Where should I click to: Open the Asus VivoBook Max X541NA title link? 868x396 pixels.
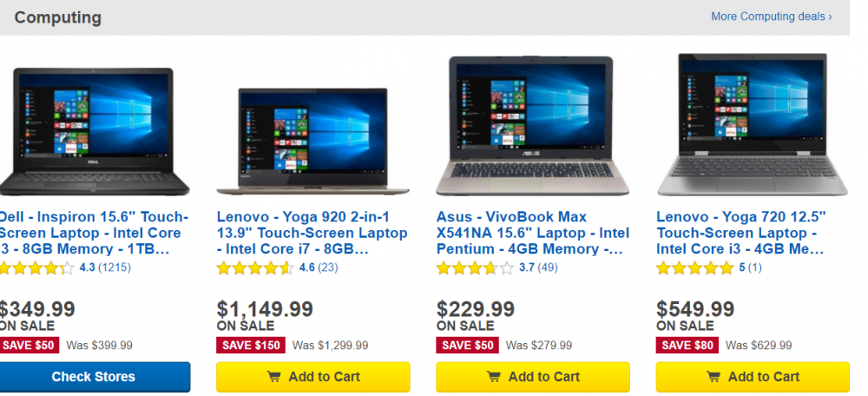[x=532, y=233]
